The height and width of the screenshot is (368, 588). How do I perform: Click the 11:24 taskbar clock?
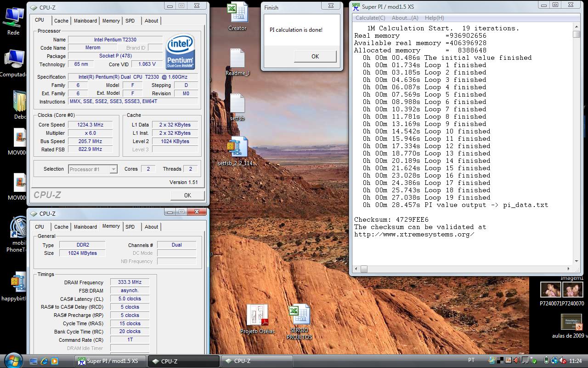[575, 361]
